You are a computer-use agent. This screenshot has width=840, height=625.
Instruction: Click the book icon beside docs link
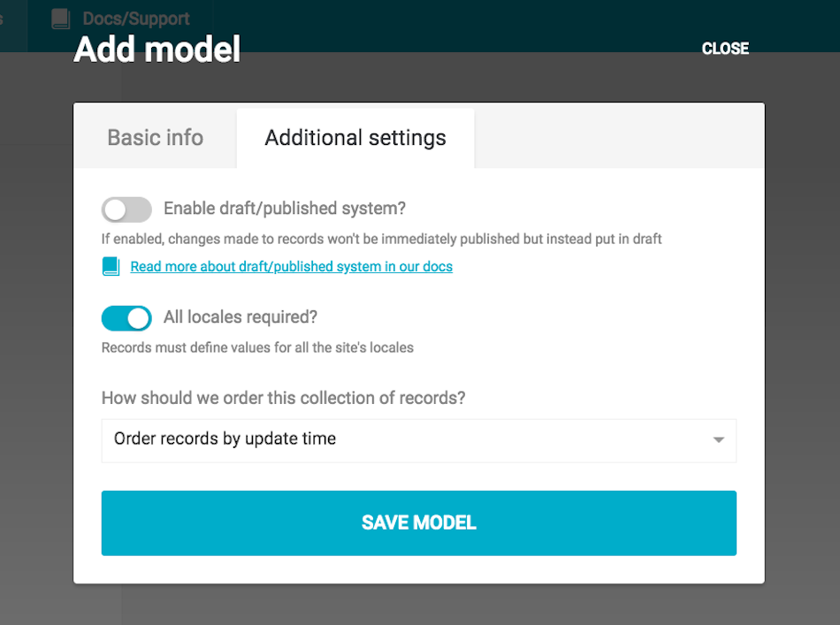coord(111,266)
